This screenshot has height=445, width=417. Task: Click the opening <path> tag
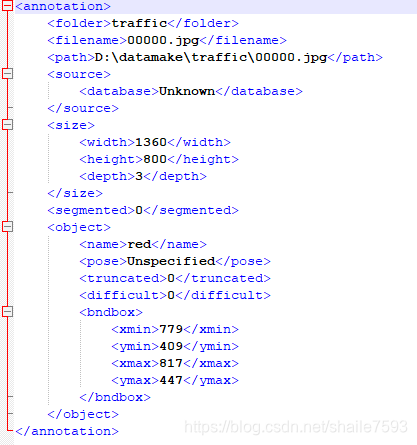click(x=71, y=57)
